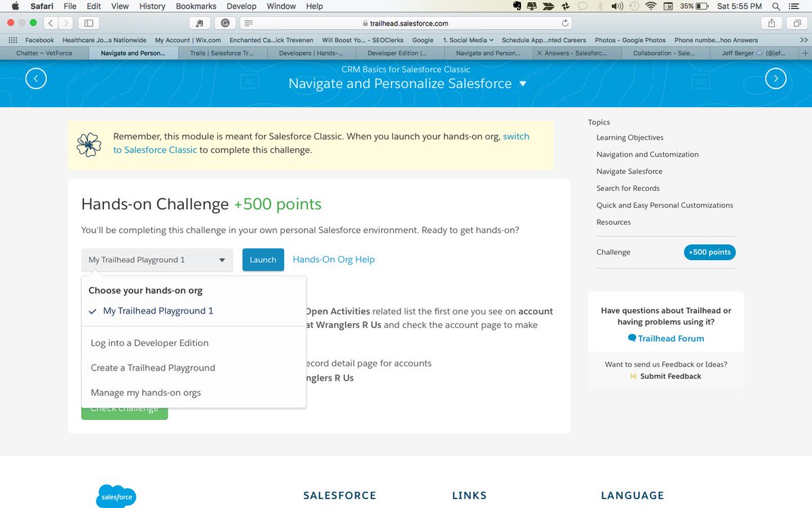Image resolution: width=812 pixels, height=508 pixels.
Task: Follow the switch to Salesforce Classic link
Action: tap(321, 143)
